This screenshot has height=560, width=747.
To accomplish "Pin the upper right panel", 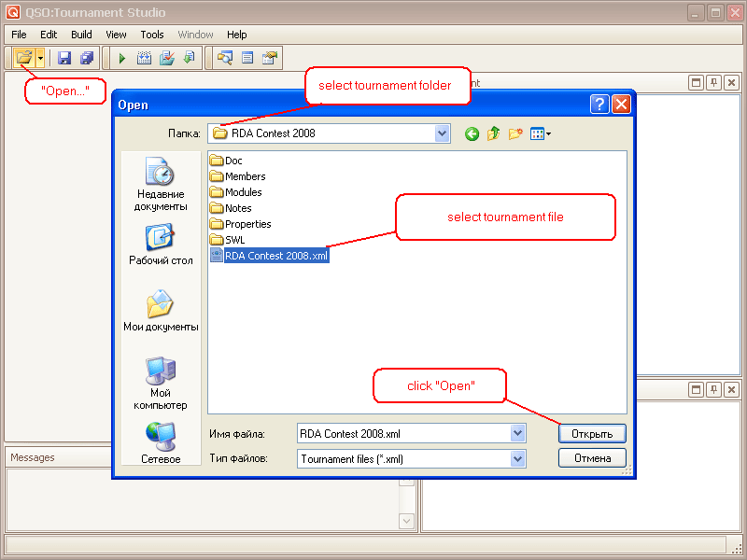I will 713,82.
